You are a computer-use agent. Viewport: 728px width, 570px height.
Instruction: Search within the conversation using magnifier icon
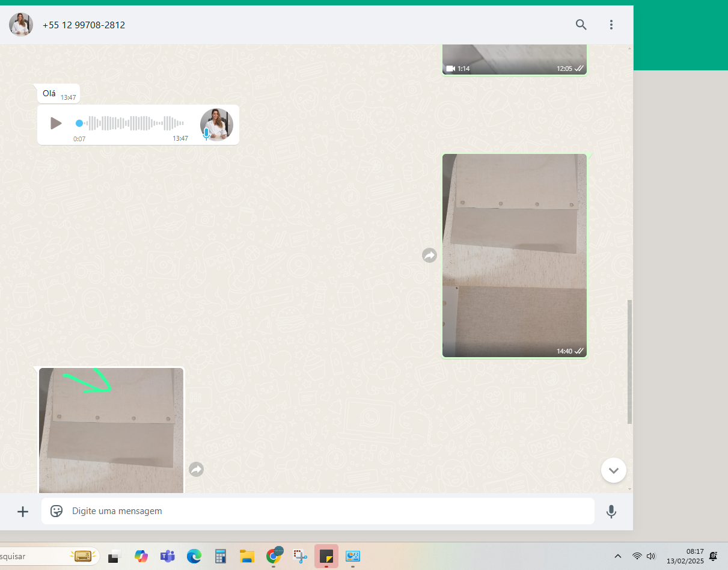pos(581,25)
